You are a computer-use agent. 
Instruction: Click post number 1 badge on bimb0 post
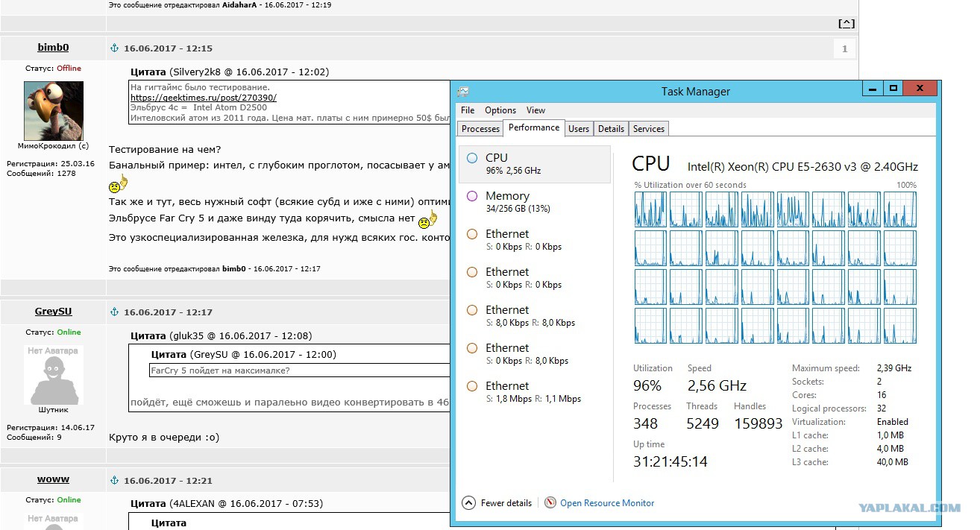coord(845,49)
